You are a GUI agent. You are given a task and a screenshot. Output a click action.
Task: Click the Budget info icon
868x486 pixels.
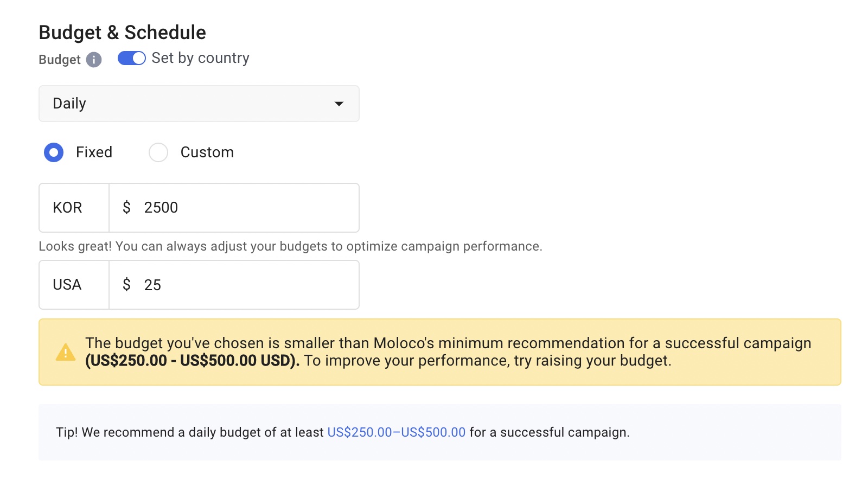(x=94, y=60)
